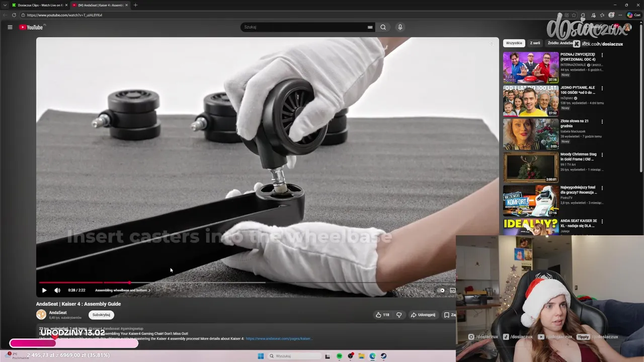Toggle autoplay switch in the player
The height and width of the screenshot is (362, 644).
(x=441, y=290)
